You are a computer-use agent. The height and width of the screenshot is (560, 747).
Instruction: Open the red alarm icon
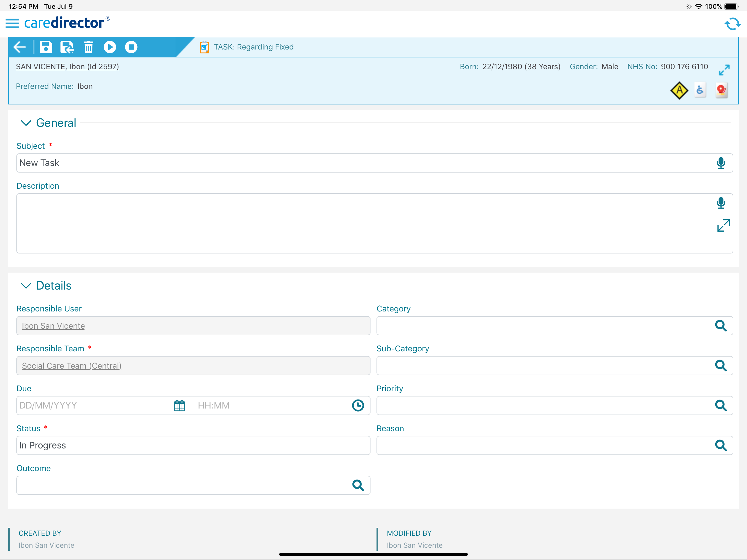(721, 90)
